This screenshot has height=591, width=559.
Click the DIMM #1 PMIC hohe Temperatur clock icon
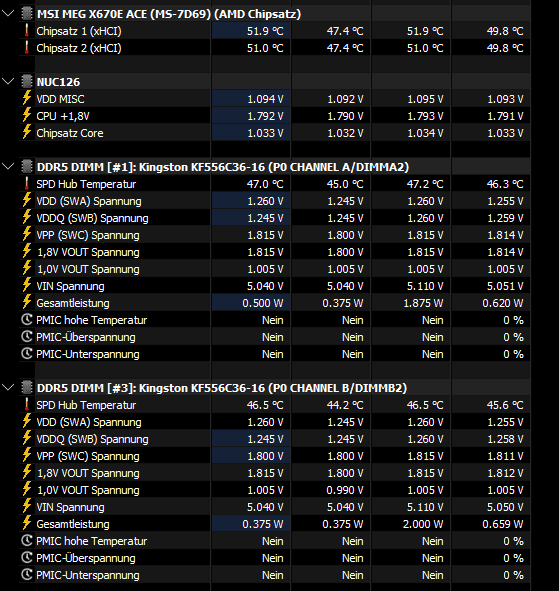click(27, 320)
